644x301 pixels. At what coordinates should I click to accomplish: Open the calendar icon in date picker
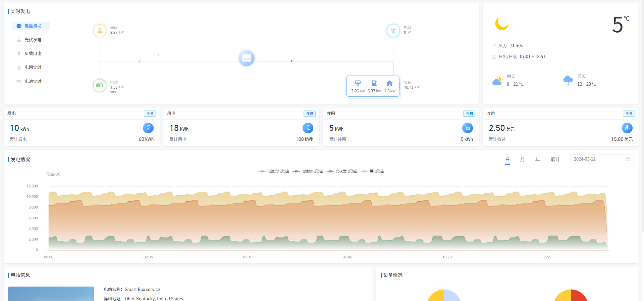click(628, 159)
